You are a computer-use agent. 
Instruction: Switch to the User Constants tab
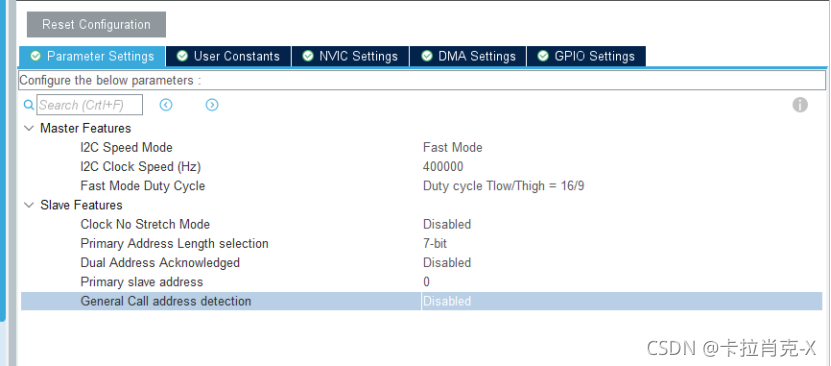228,56
